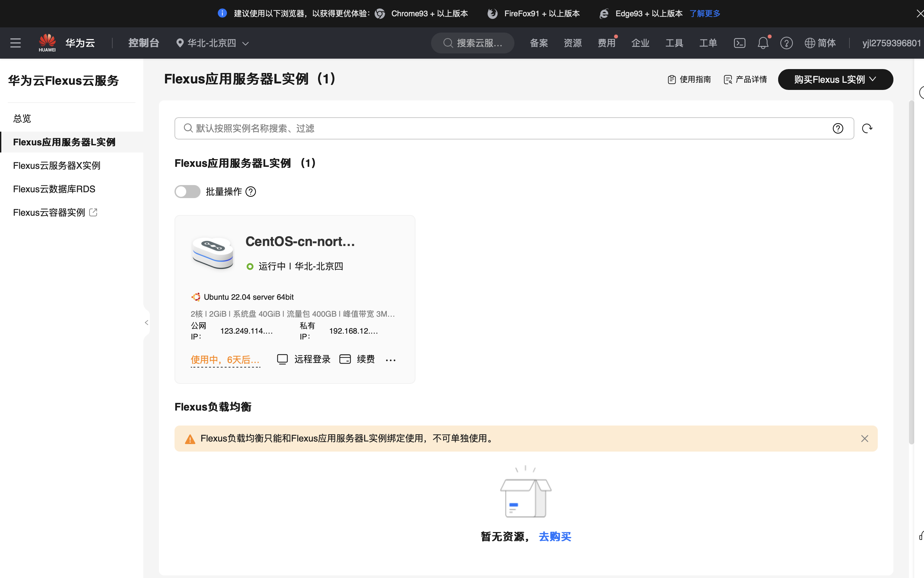
Task: Expand the 华北-北京四 region selector
Action: click(x=212, y=43)
